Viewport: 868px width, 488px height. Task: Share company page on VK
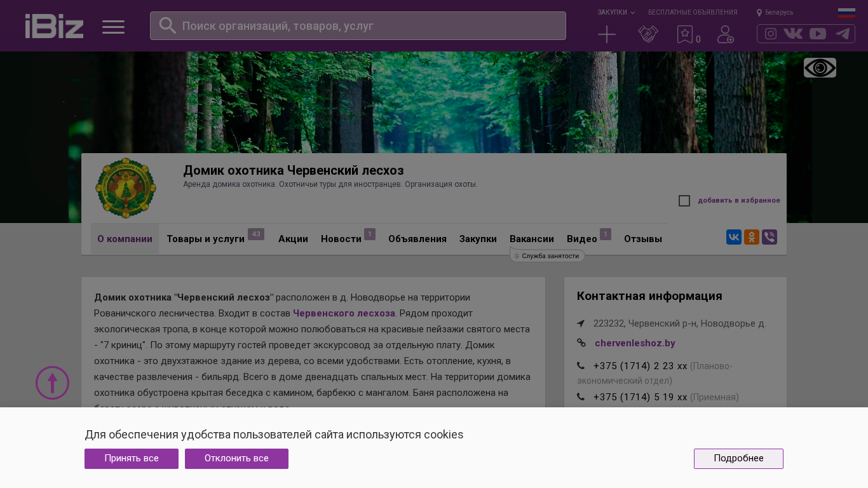coord(734,237)
